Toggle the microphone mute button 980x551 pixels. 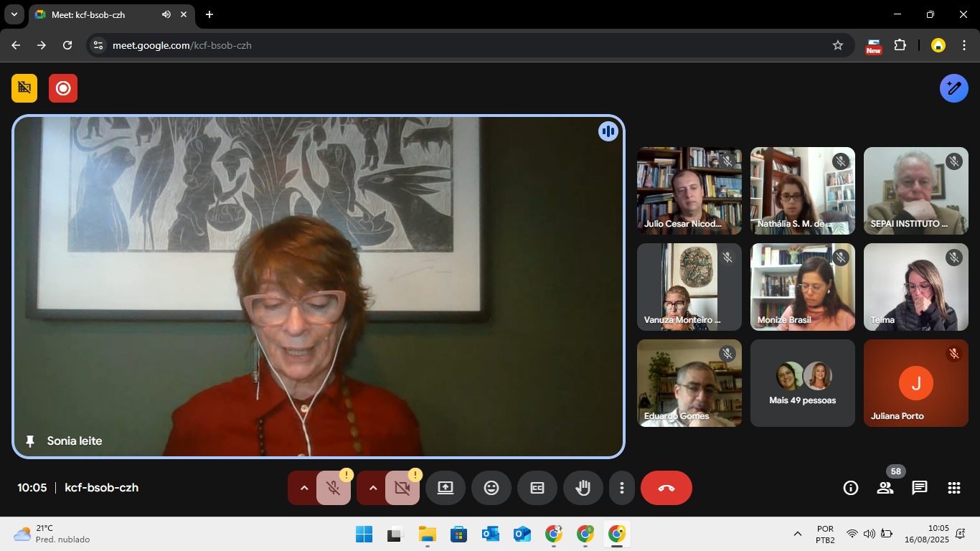tap(333, 488)
